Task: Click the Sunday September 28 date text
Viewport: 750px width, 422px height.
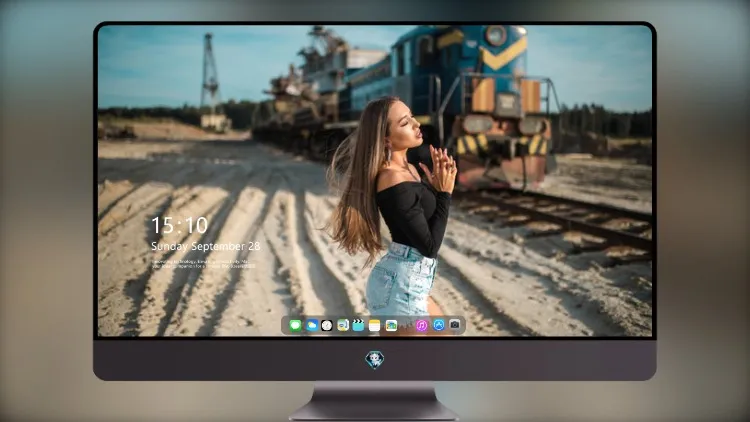Action: pyautogui.click(x=206, y=246)
